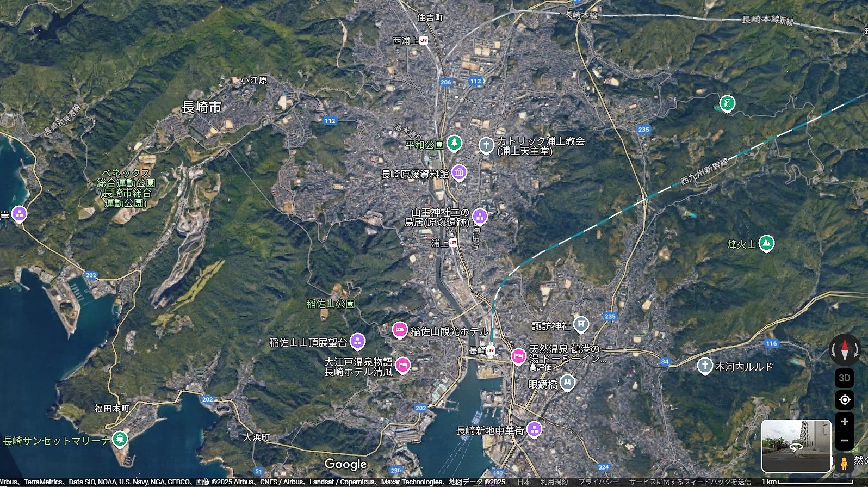
Task: Click the green hiking marker near route 235
Action: [x=727, y=103]
